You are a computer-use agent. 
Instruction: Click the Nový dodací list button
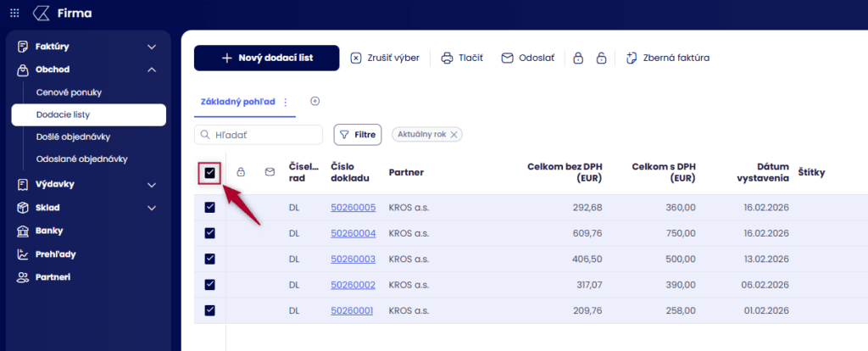266,58
